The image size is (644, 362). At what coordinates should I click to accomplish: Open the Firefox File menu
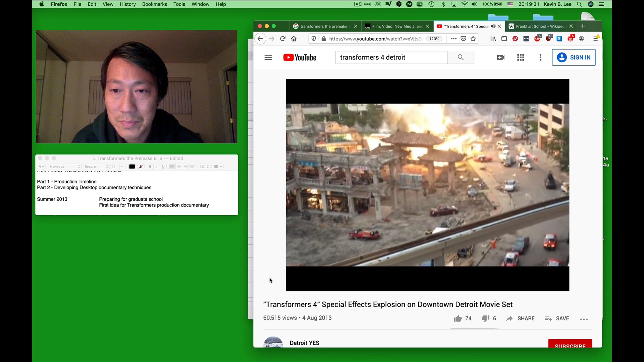coord(77,4)
